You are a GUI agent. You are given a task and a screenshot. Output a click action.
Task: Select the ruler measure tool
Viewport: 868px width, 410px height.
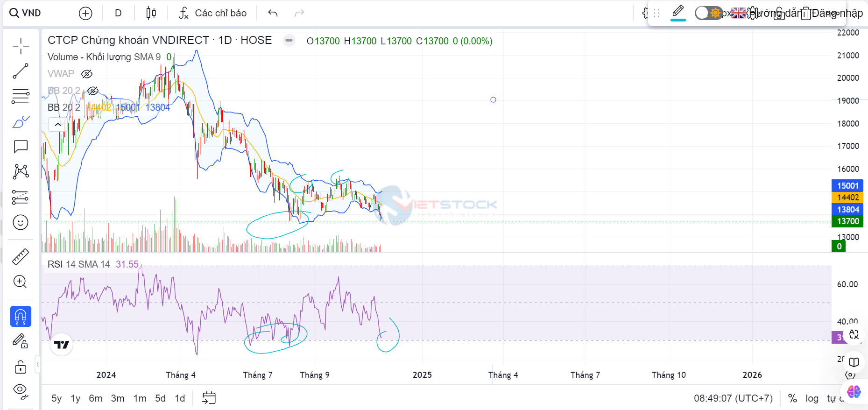[21, 256]
